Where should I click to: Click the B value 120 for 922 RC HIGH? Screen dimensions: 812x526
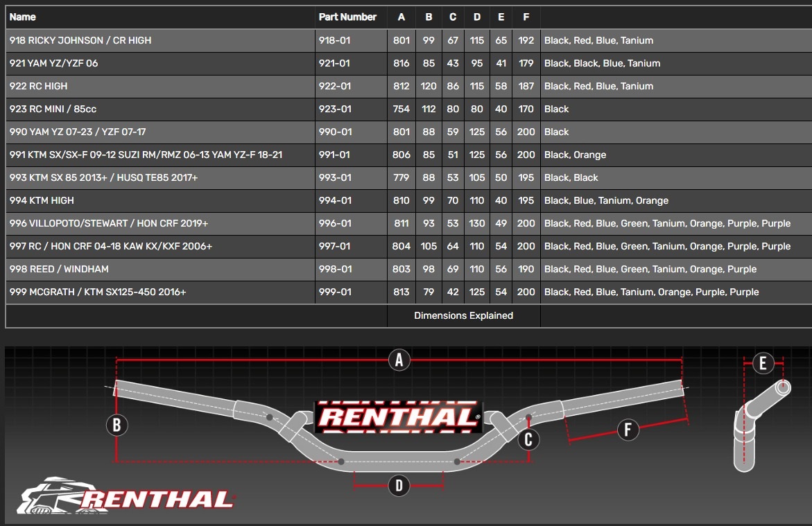pyautogui.click(x=429, y=86)
